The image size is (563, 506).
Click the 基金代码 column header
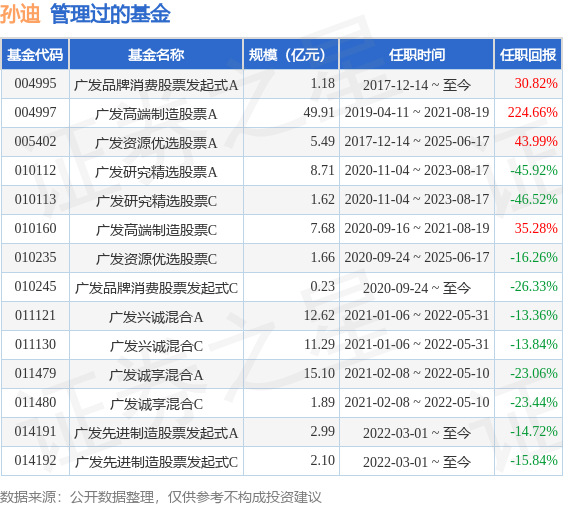[x=35, y=55]
